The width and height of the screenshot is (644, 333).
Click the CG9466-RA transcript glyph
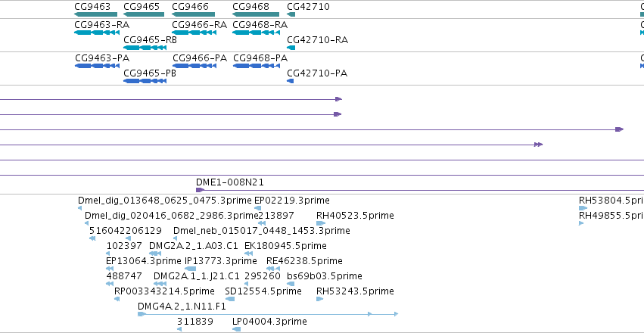click(x=194, y=33)
